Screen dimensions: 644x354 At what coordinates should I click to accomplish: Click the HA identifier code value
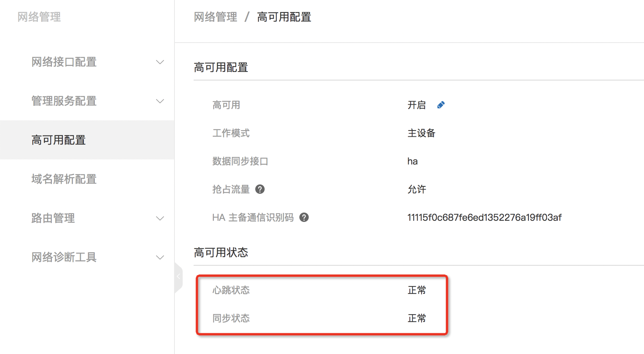coord(484,218)
